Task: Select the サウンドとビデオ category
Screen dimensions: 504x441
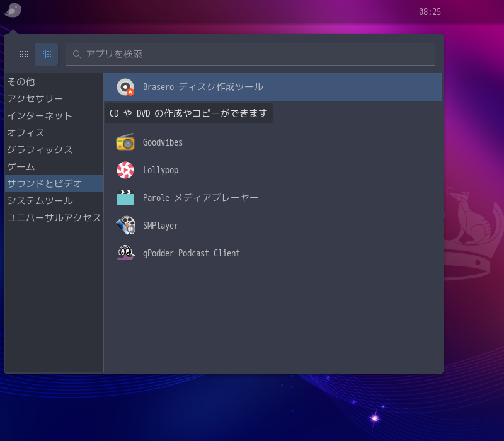Action: 54,184
